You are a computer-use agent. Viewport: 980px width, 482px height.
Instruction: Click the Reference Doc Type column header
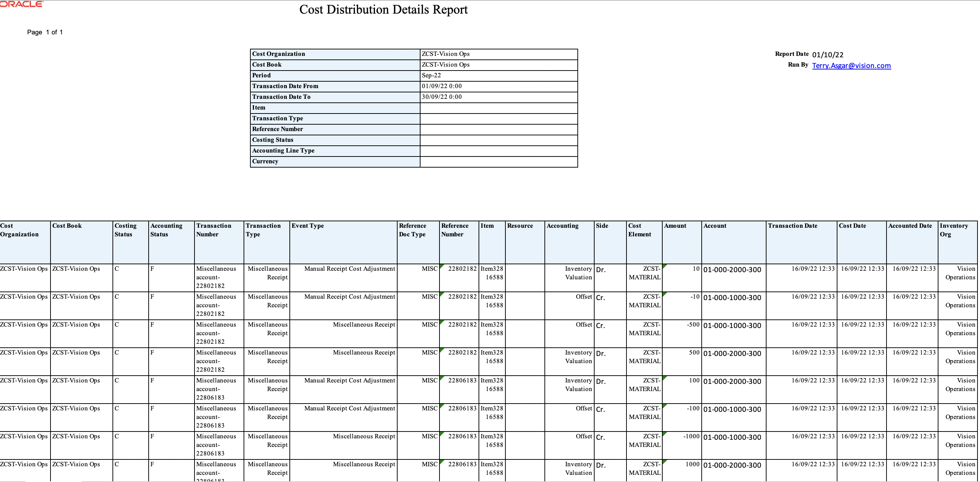coord(418,242)
